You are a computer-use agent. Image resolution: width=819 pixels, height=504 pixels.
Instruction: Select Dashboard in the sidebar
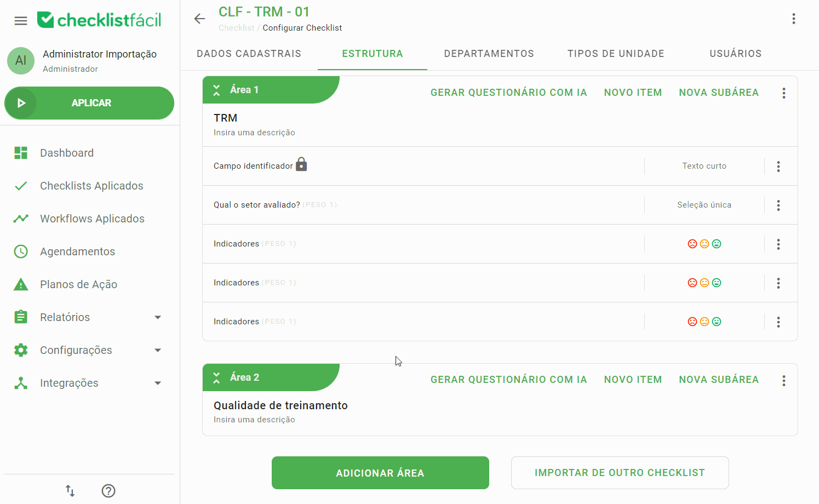click(66, 152)
